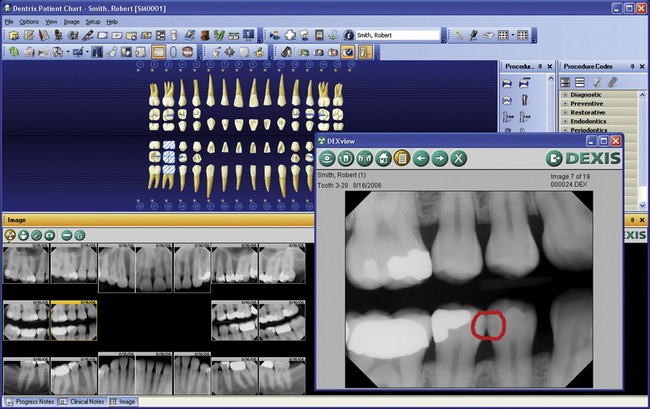Viewport: 650px width, 409px height.
Task: Open the Options menu
Action: coord(29,21)
